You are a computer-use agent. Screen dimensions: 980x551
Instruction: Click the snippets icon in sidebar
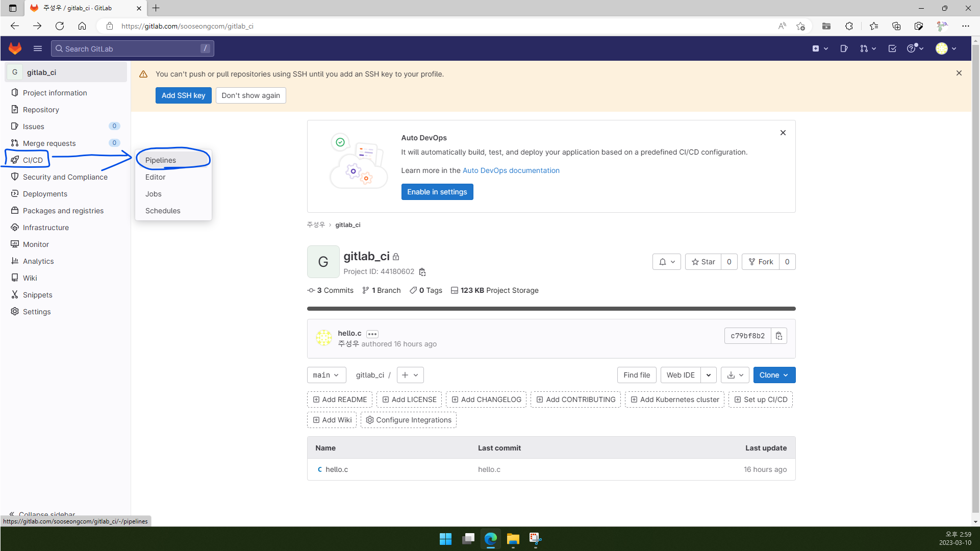point(15,295)
